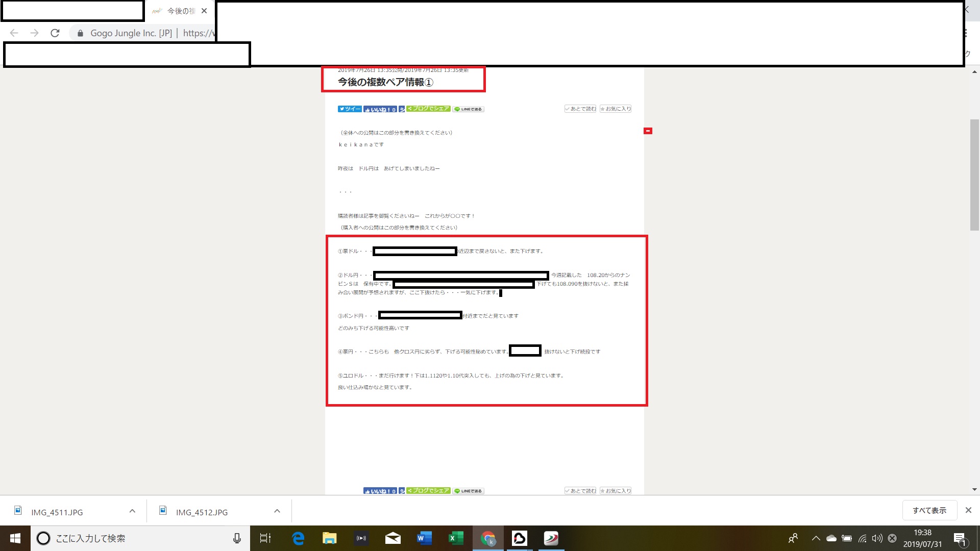Open Microsoft Edge from taskbar
This screenshot has height=551, width=980.
tap(298, 538)
